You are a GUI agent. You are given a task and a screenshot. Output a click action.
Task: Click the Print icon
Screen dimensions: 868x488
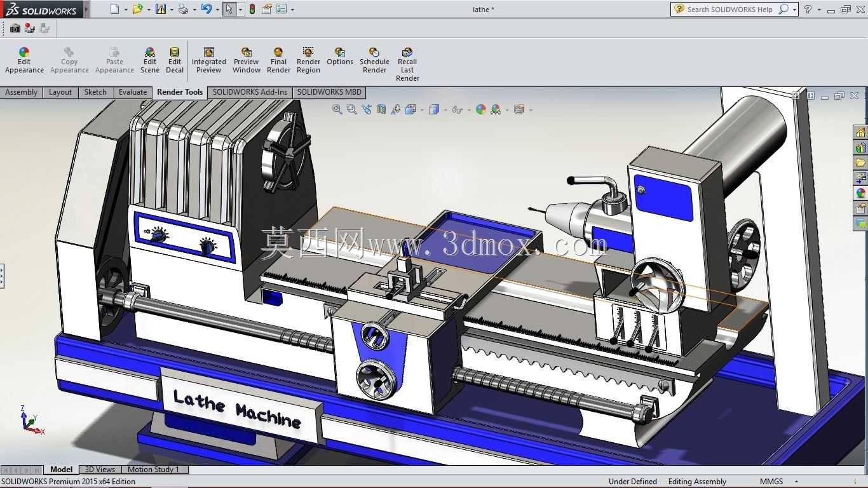(183, 9)
